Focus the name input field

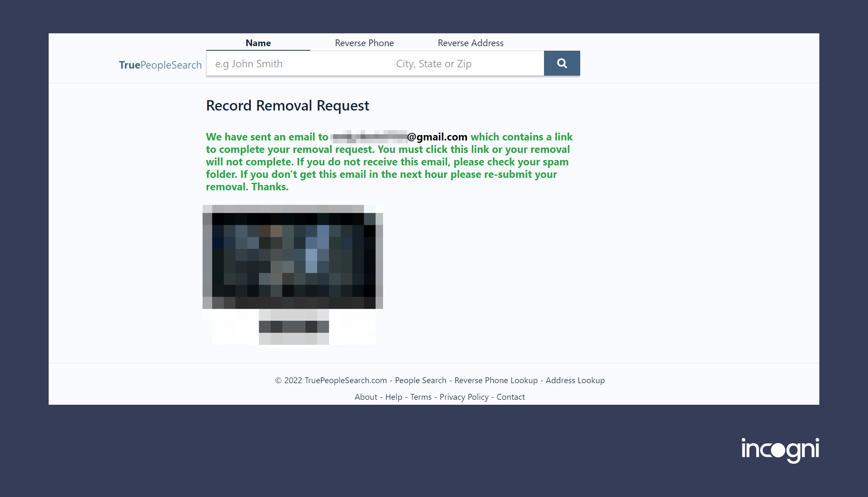(x=297, y=64)
